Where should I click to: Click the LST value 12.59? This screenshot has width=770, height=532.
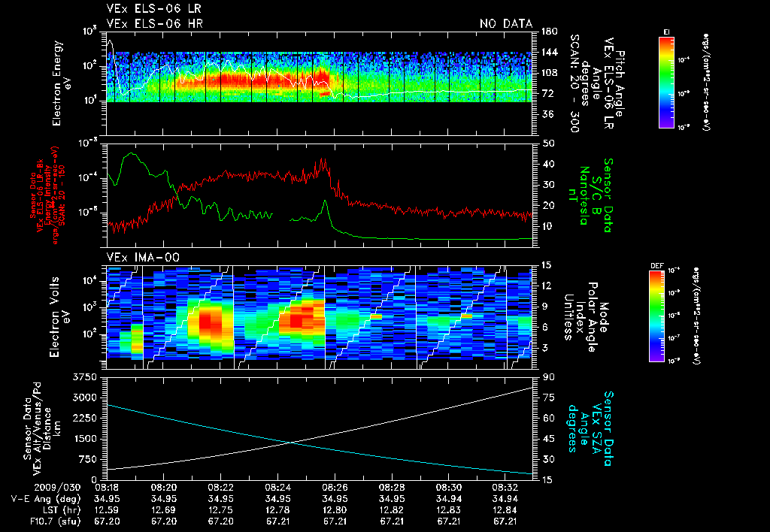pos(107,510)
